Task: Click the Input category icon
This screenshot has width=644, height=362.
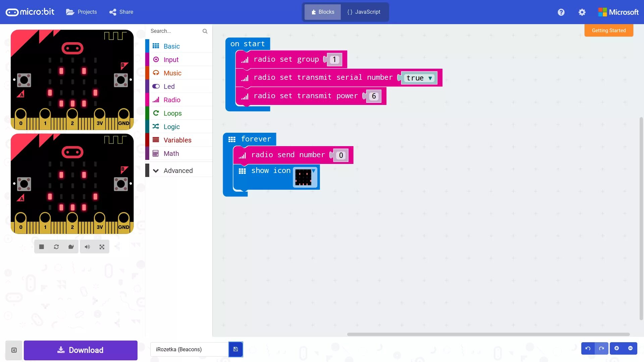Action: 155,59
